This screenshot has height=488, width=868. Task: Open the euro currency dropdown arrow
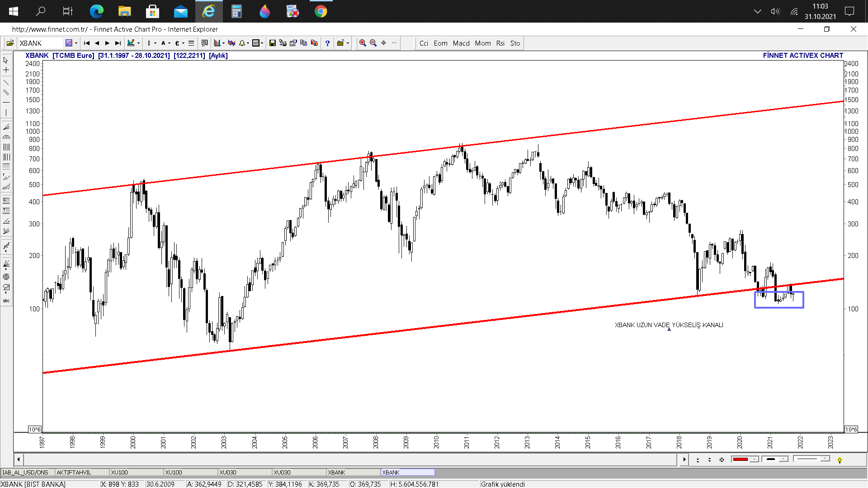tap(183, 43)
